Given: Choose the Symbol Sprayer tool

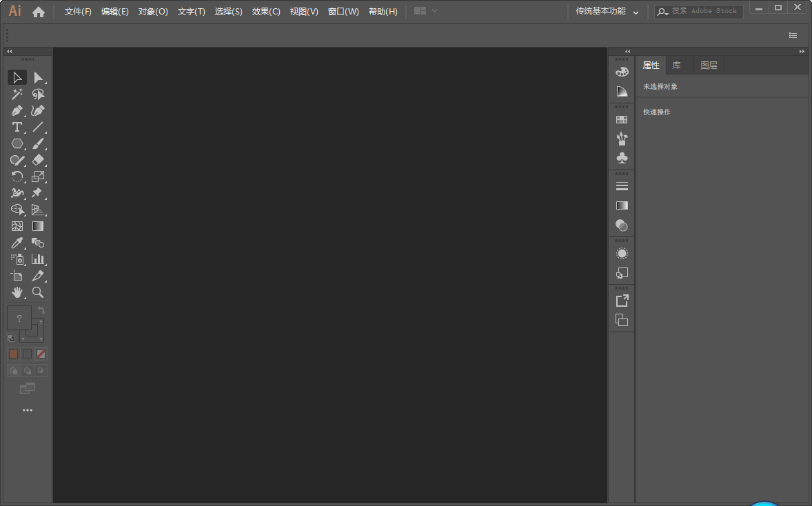Looking at the screenshot, I should [17, 259].
